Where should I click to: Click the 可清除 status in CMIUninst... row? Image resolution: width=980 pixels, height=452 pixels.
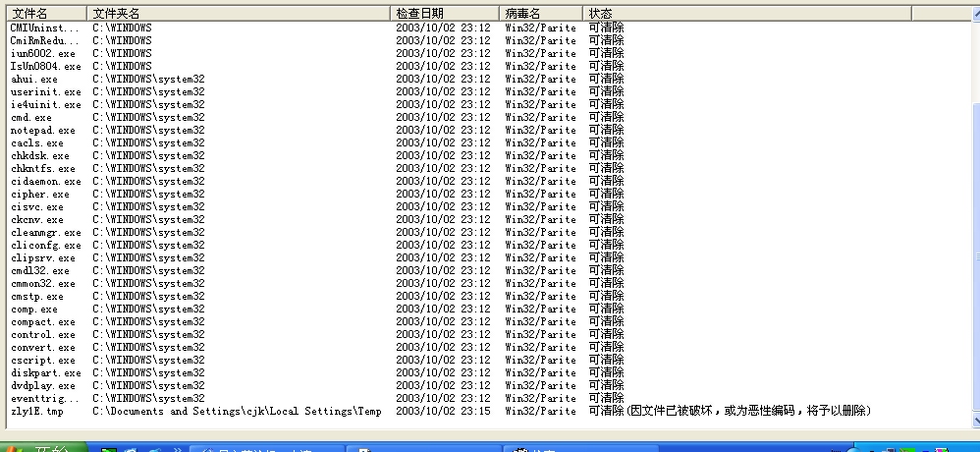(x=606, y=28)
